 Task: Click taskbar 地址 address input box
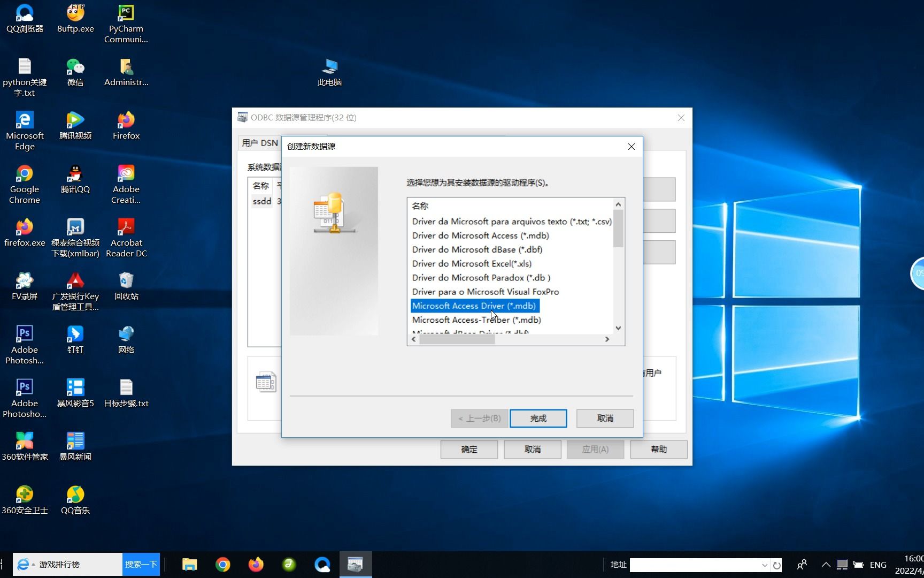tap(695, 565)
